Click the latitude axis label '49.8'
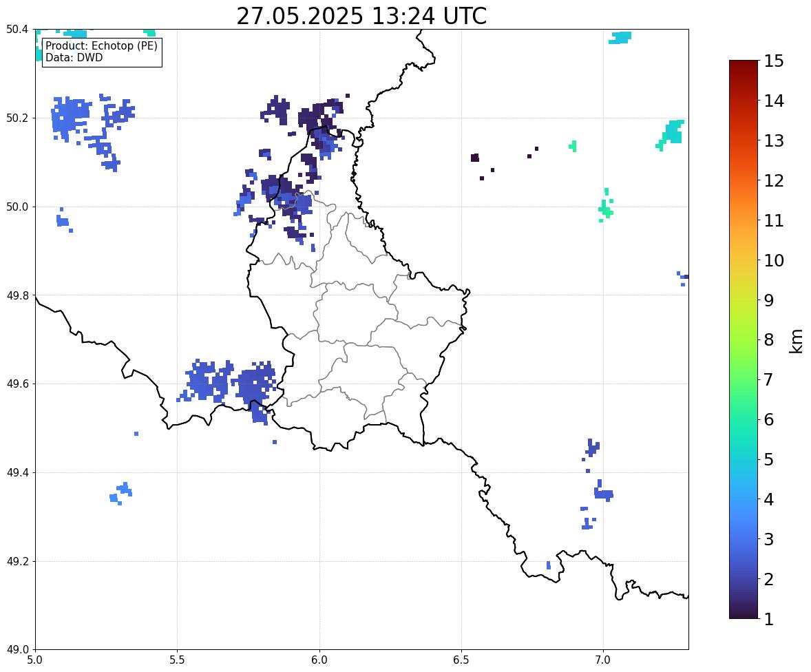The width and height of the screenshot is (811, 672). pyautogui.click(x=17, y=295)
